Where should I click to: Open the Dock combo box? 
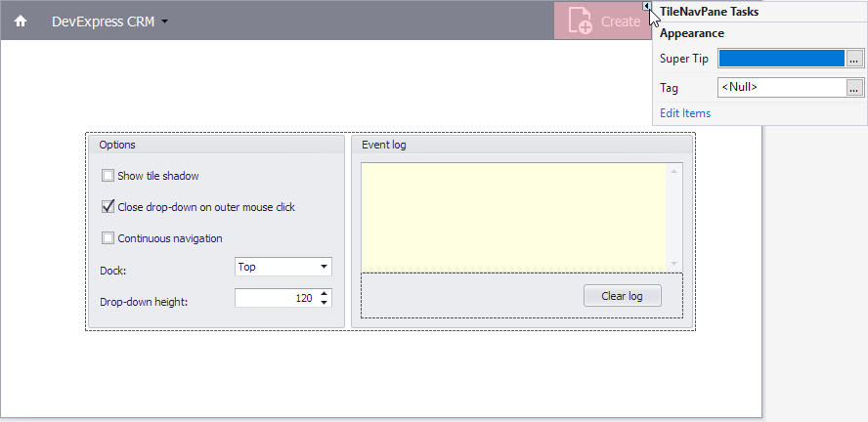coord(283,267)
